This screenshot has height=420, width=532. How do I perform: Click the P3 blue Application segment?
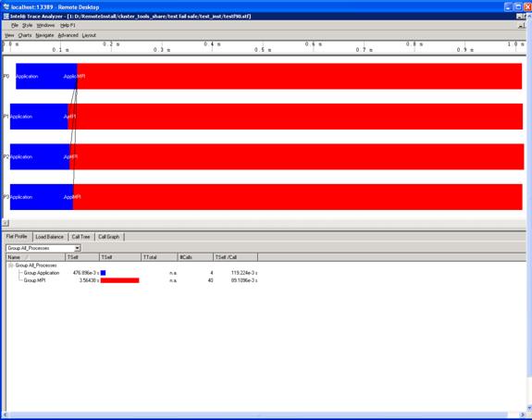point(42,197)
